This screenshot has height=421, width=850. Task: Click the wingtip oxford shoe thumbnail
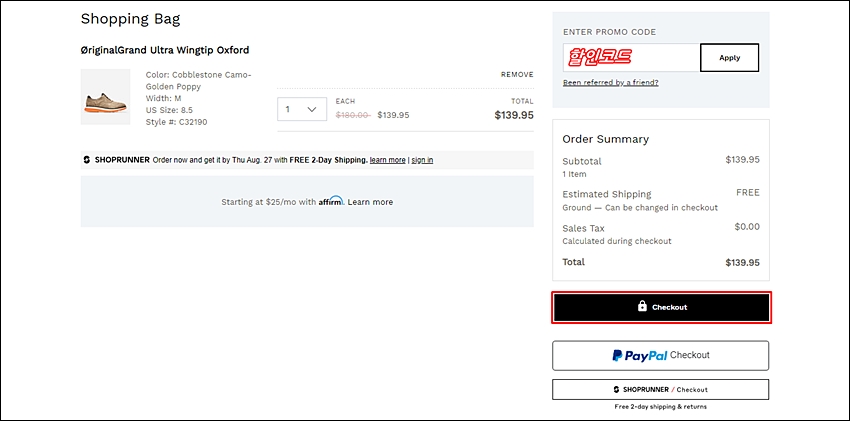105,96
